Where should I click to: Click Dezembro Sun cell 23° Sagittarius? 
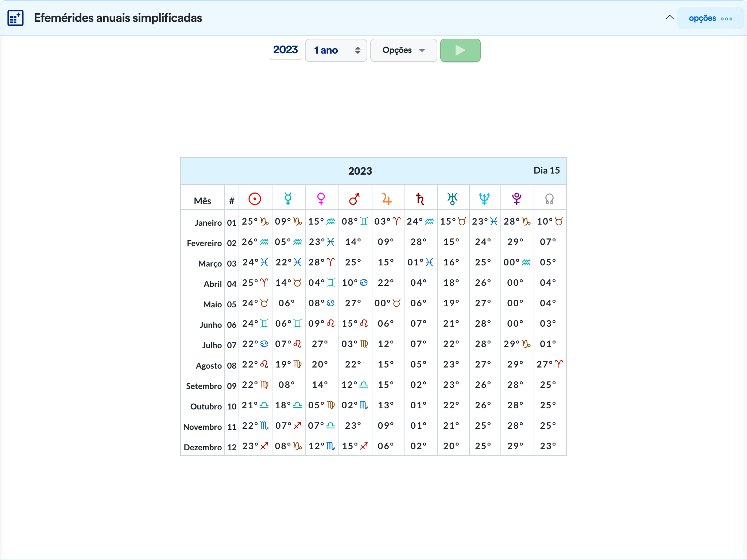[255, 446]
